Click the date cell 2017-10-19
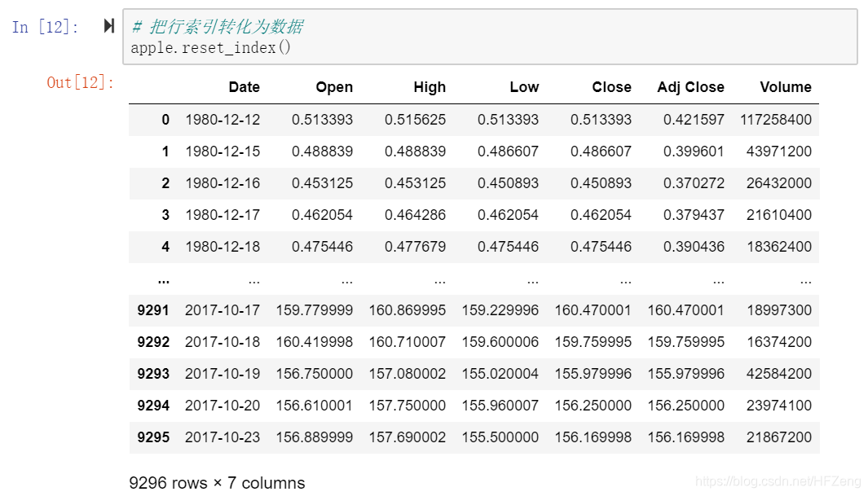This screenshot has height=496, width=868. [x=223, y=373]
